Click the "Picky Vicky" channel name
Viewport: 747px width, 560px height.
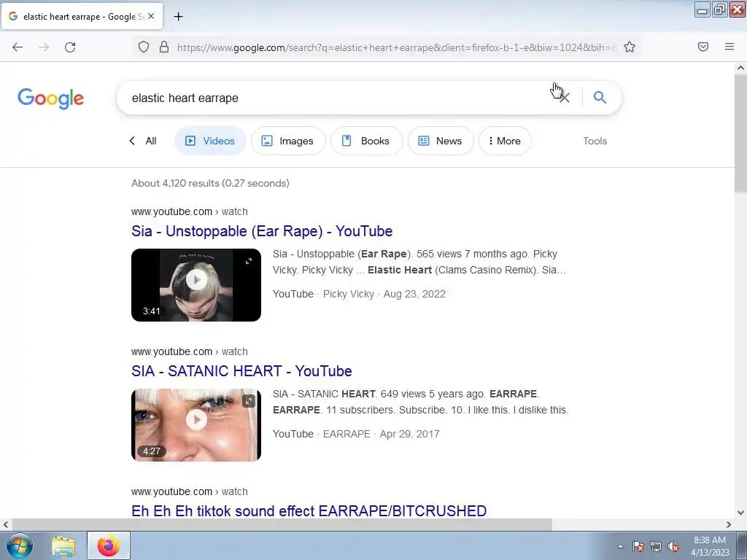349,294
